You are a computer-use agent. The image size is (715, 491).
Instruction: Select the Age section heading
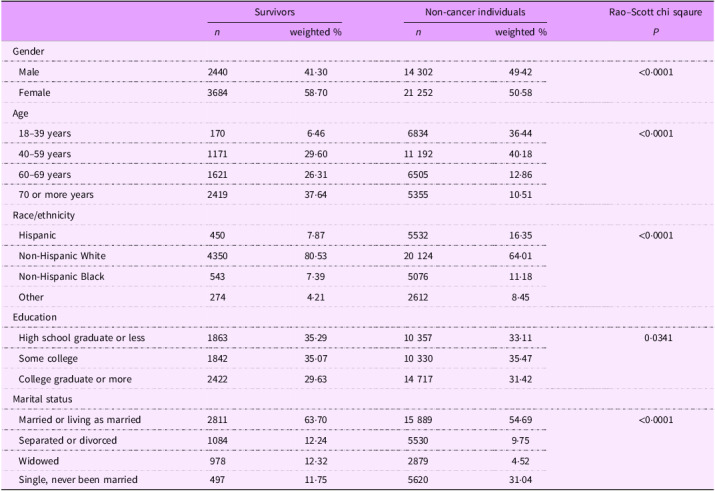pyautogui.click(x=22, y=114)
